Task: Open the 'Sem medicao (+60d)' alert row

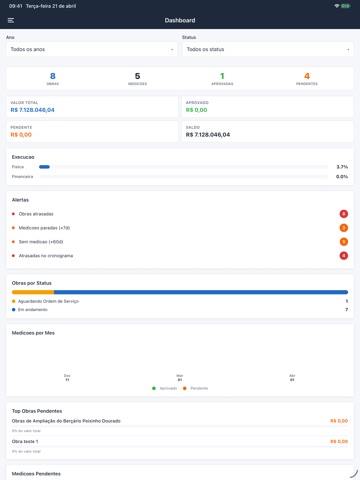Action: tap(180, 242)
